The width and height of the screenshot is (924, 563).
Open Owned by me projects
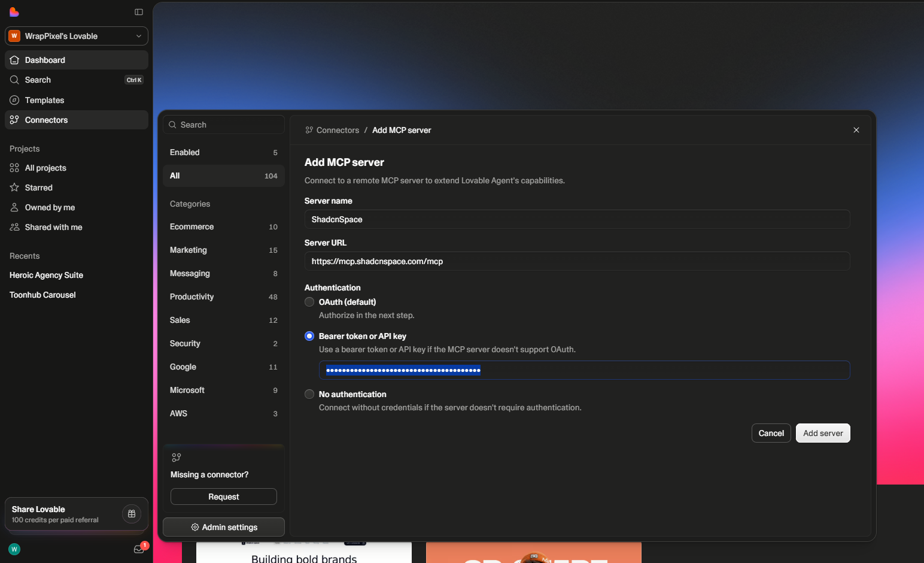(x=77, y=207)
